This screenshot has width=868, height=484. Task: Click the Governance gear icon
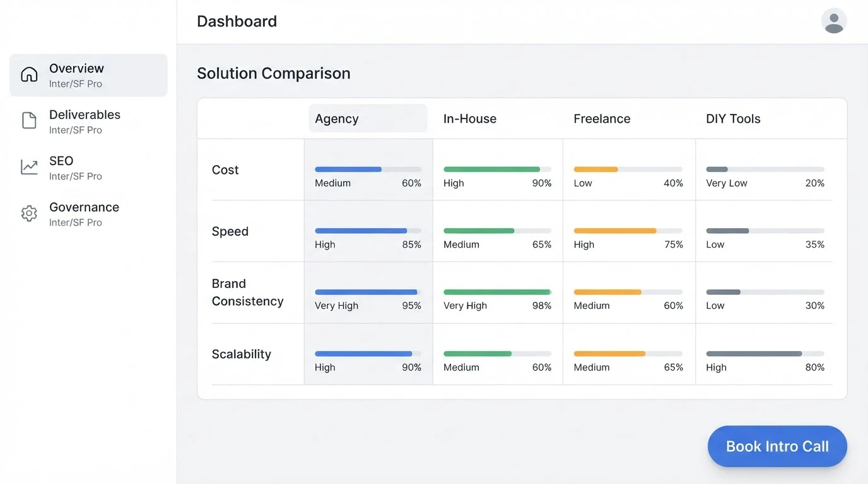(x=29, y=214)
